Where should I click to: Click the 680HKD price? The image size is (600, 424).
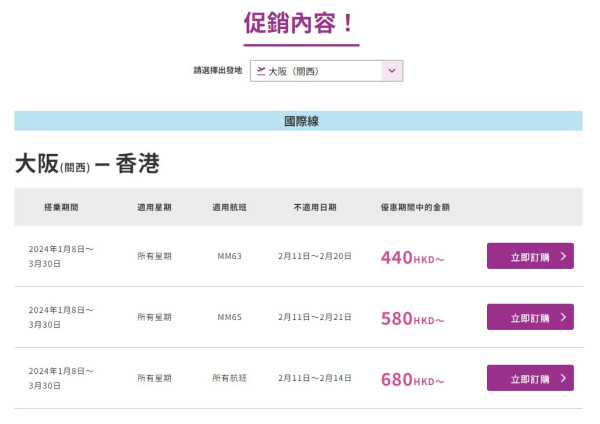(412, 380)
